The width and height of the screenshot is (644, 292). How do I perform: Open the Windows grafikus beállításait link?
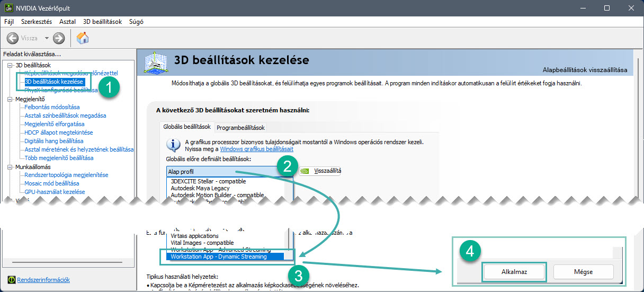coord(256,149)
